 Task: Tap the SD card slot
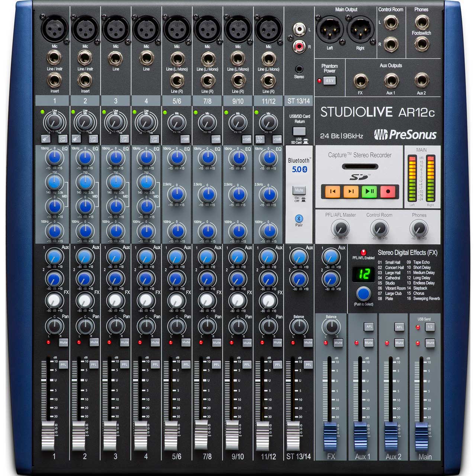[360, 166]
